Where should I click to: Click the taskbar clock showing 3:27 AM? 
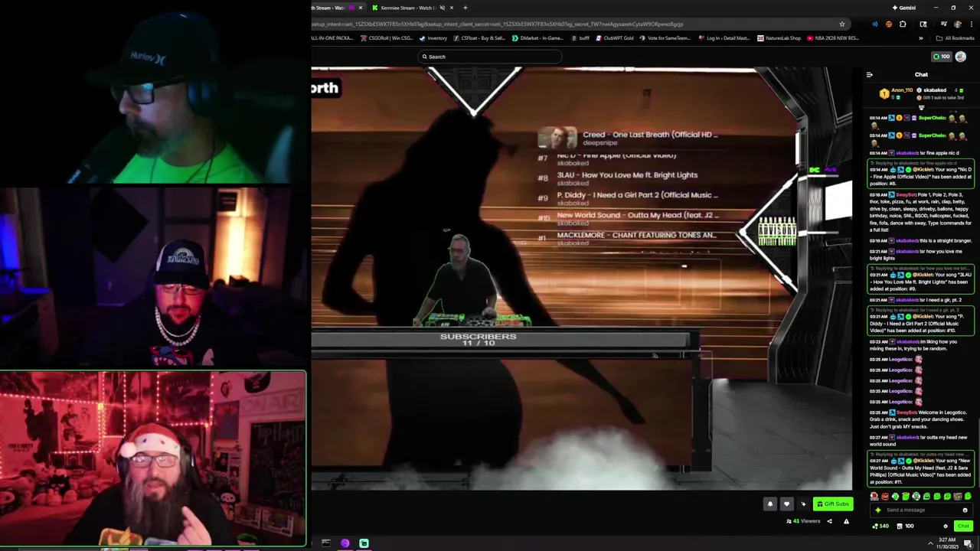(x=949, y=543)
